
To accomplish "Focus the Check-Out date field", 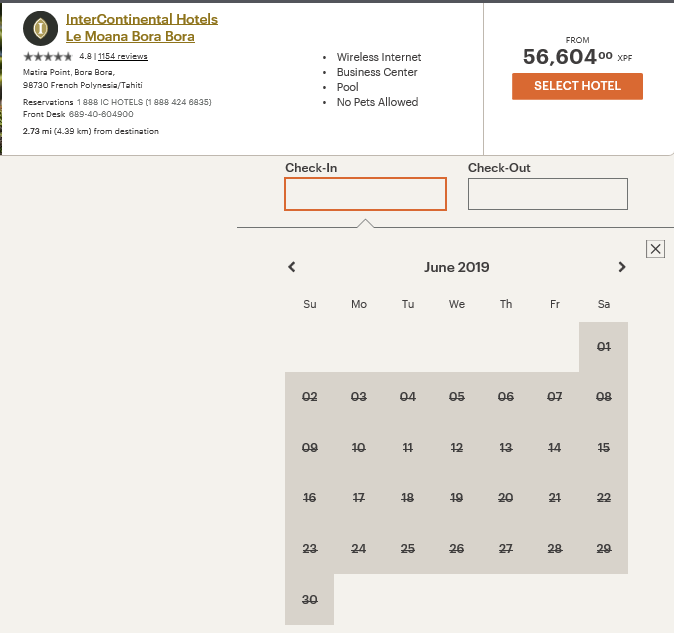I will (x=547, y=194).
